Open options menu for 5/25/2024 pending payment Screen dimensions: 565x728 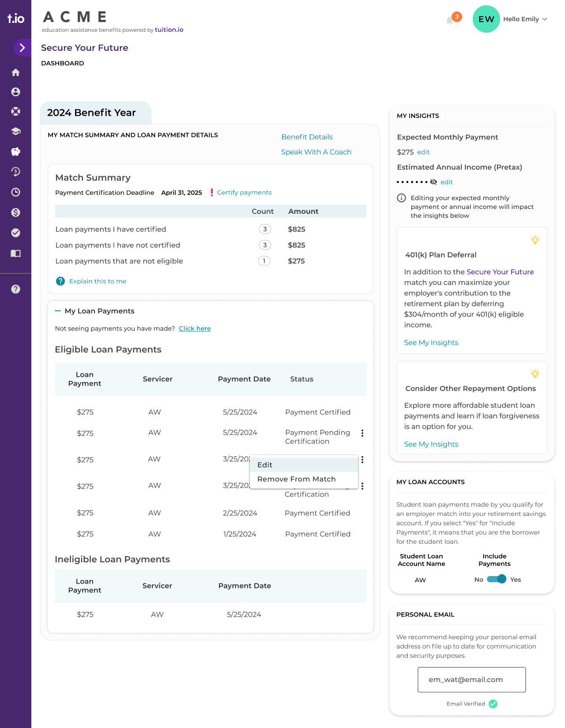[x=362, y=433]
